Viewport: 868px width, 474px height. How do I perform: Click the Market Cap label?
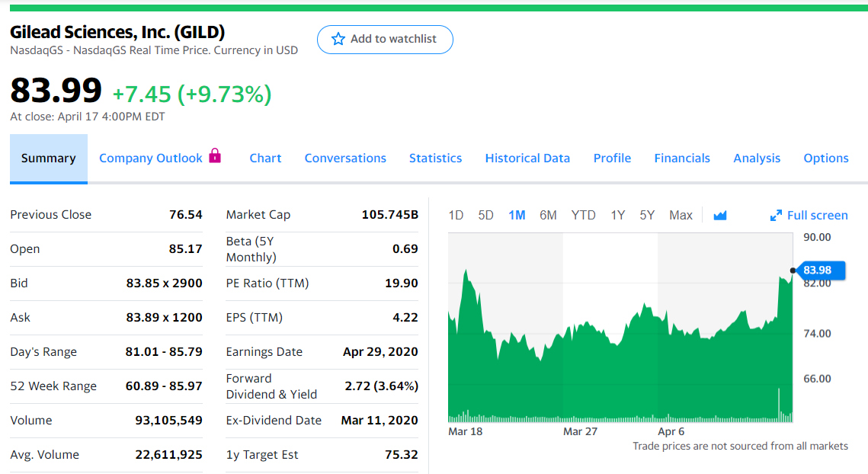(x=258, y=215)
